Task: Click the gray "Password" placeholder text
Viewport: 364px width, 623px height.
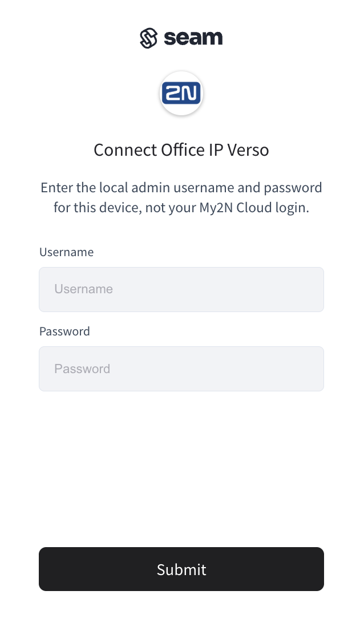Action: tap(82, 369)
